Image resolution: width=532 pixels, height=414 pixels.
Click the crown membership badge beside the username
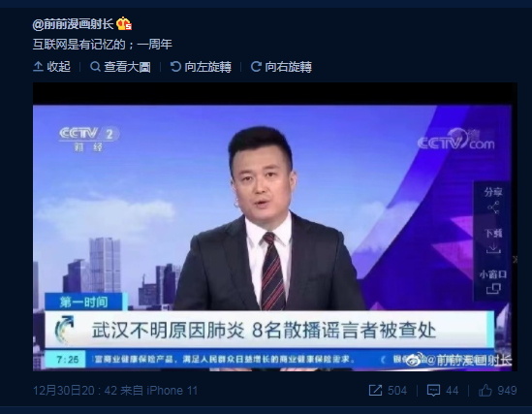[x=124, y=23]
